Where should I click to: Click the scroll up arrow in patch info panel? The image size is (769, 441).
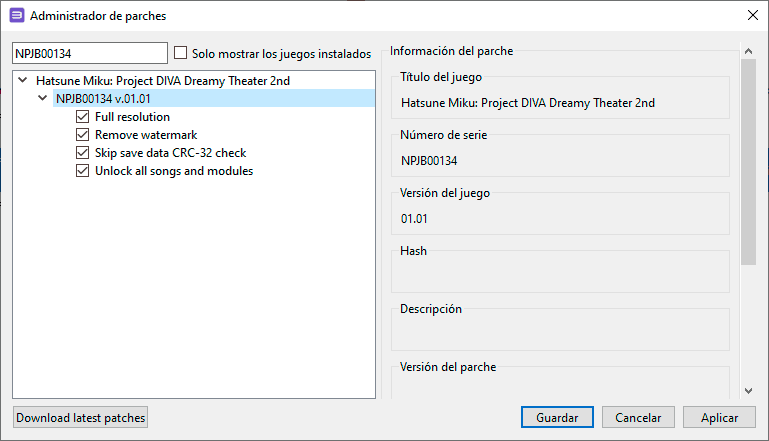(748, 51)
